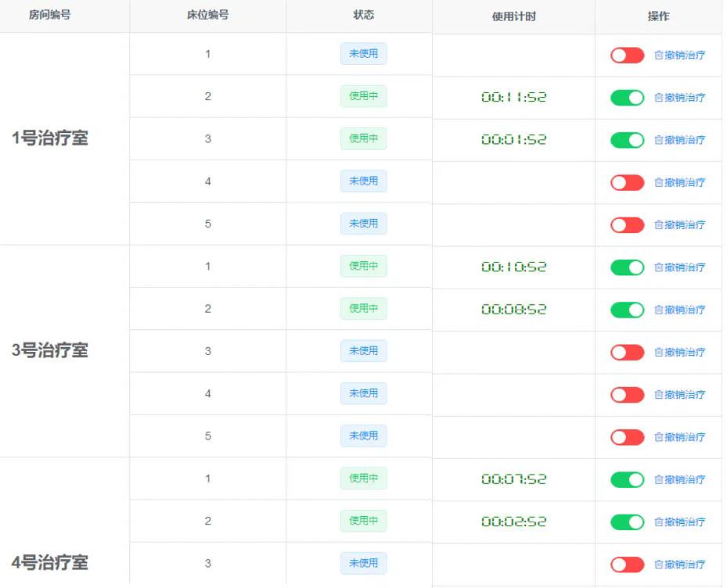Click trash icon for Room 1 bed 3

pyautogui.click(x=659, y=140)
